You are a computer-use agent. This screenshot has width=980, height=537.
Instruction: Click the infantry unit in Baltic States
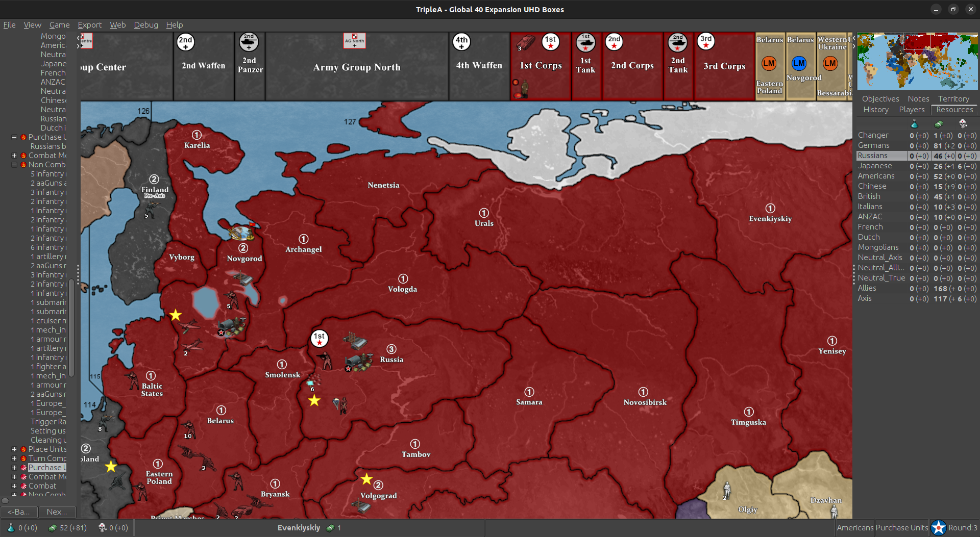coord(132,380)
